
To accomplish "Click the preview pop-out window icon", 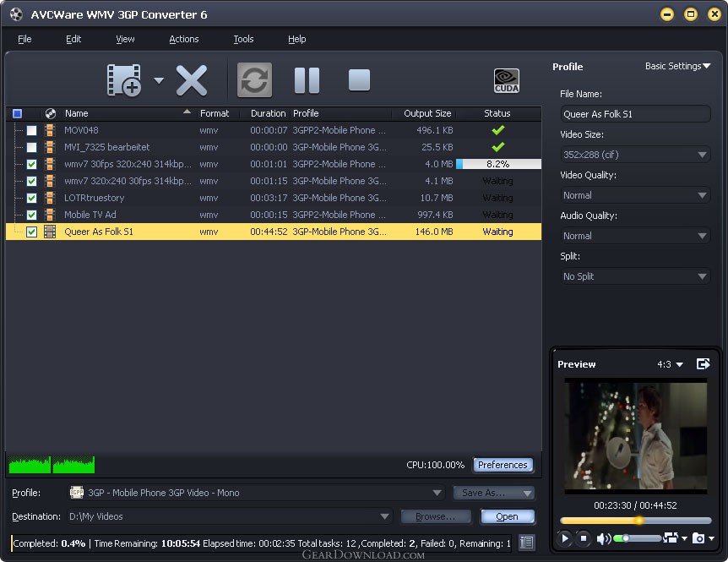I will pyautogui.click(x=704, y=363).
